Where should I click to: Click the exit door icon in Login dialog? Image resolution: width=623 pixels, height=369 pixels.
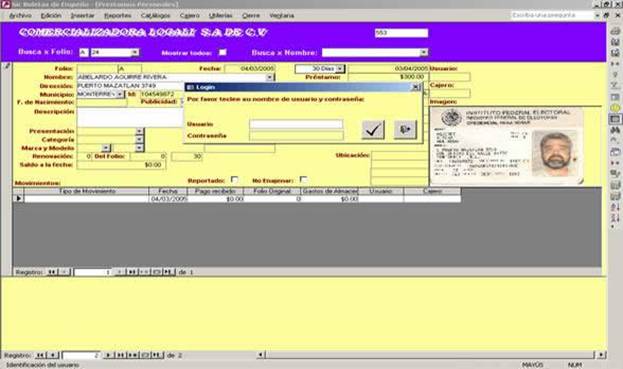click(x=405, y=129)
